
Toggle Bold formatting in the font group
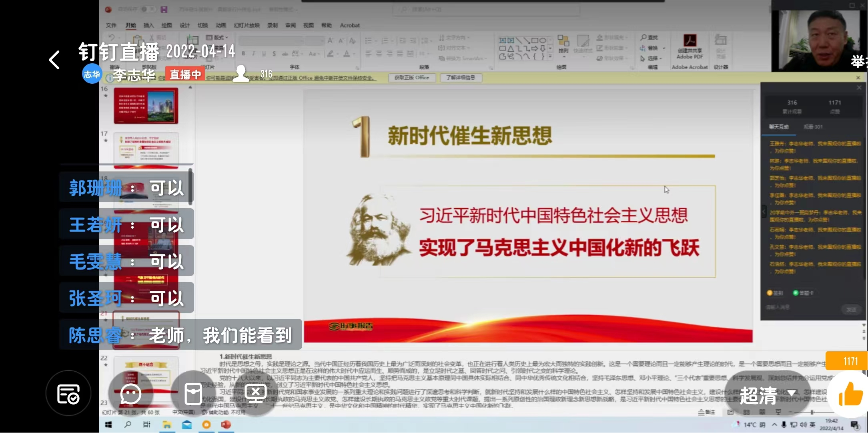(243, 54)
